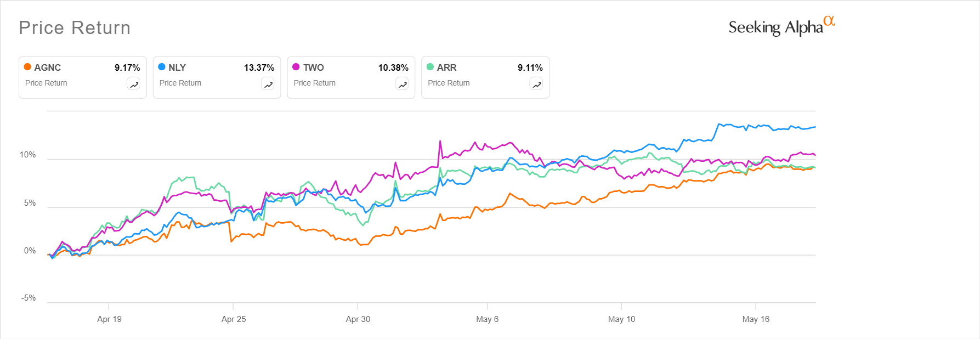Click the AGNC trend chart icon
Screen dimensions: 980x339
pos(134,84)
